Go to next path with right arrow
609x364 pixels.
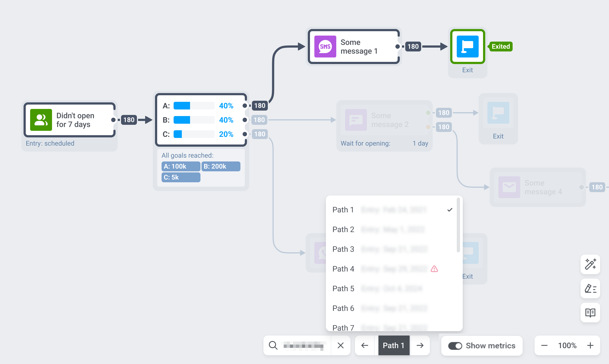click(x=420, y=345)
